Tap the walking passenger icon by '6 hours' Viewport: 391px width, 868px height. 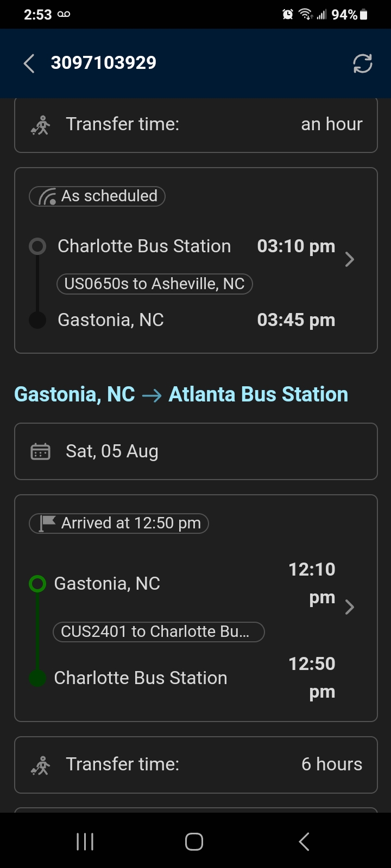(x=41, y=765)
